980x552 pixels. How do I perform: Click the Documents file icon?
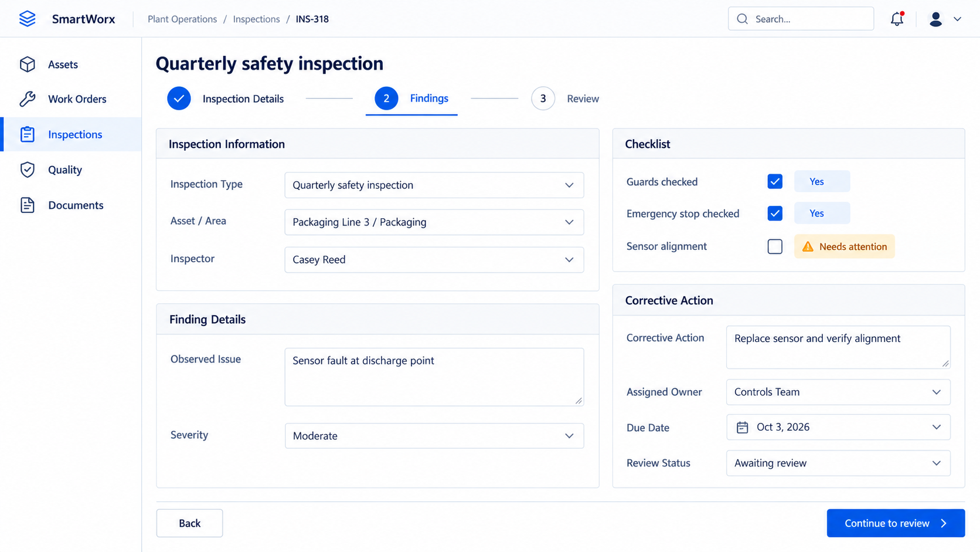[28, 205]
